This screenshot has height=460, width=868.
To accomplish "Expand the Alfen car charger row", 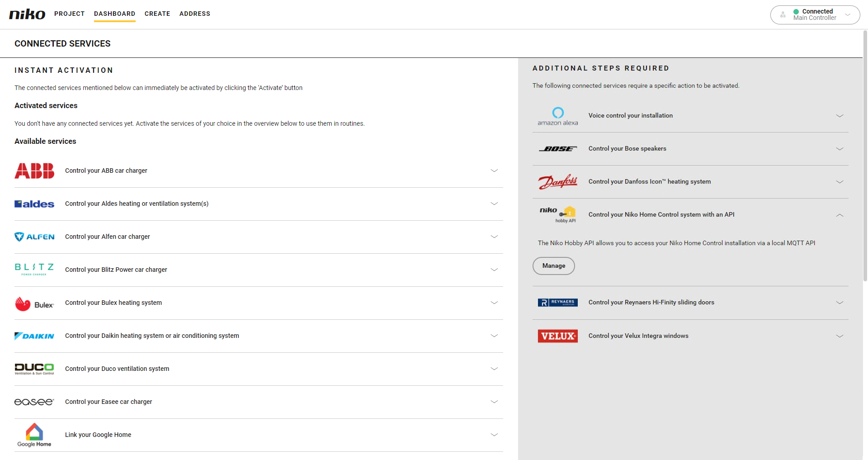I will pos(494,237).
